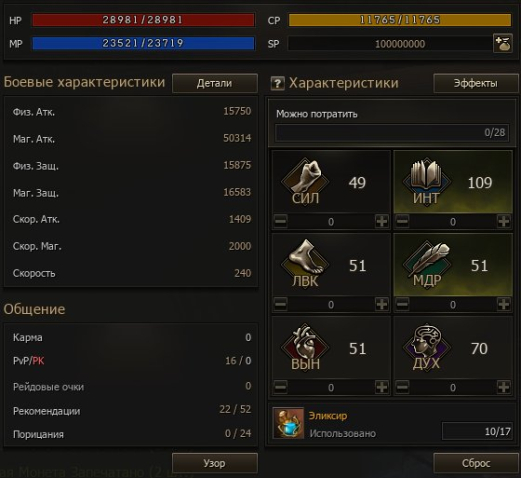
Task: Decrease ВЫН with the minus button
Action: pyautogui.click(x=280, y=387)
